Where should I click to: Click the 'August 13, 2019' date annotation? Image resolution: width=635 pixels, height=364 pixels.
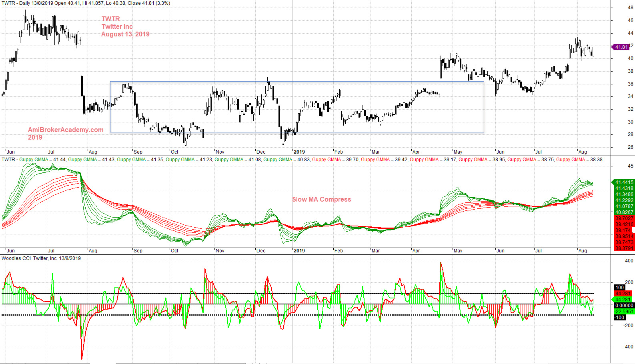(x=125, y=34)
